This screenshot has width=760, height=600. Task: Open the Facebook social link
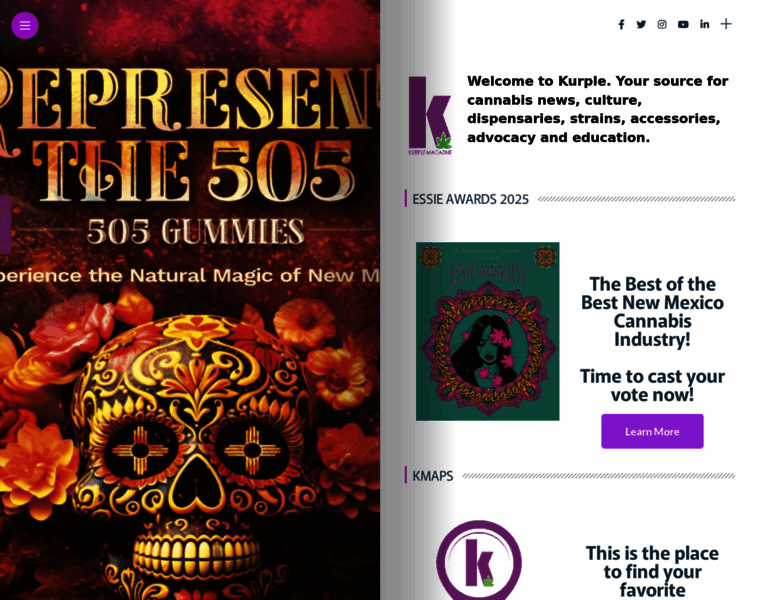(621, 24)
